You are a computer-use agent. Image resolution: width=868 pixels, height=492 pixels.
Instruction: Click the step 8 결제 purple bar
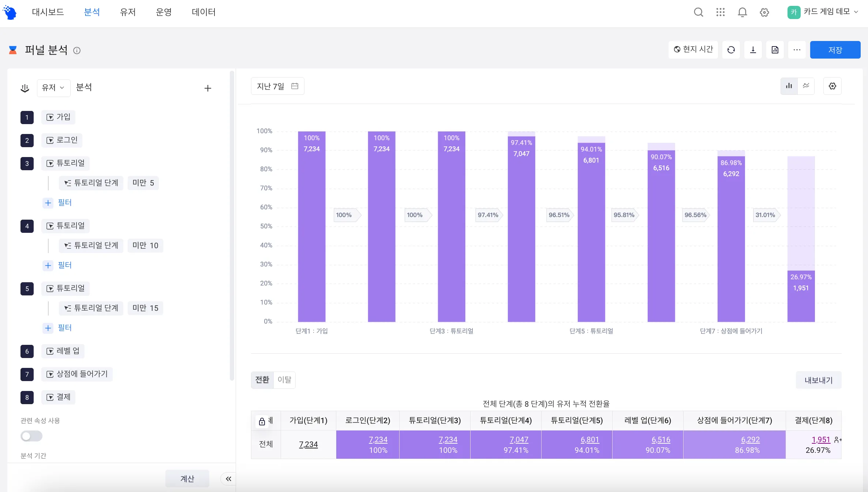click(801, 296)
